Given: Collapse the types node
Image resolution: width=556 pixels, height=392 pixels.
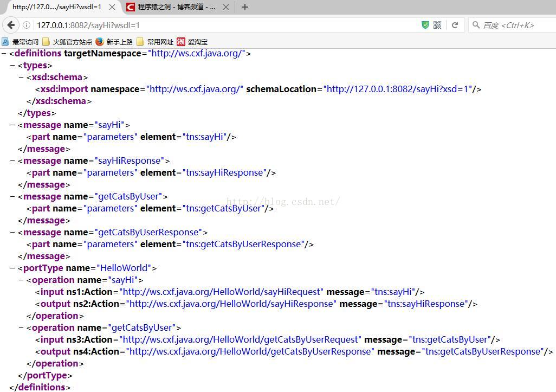Looking at the screenshot, I should (13, 66).
